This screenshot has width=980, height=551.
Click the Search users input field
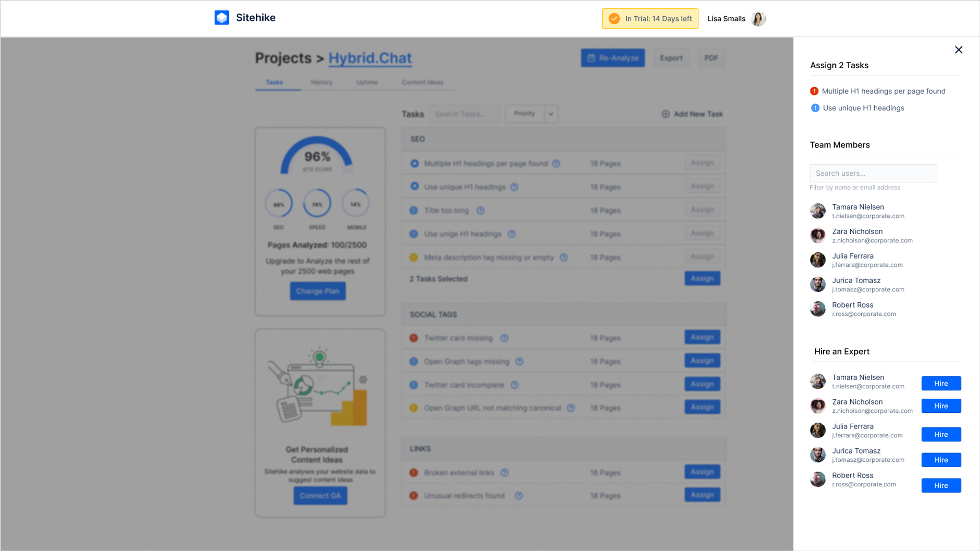tap(873, 173)
